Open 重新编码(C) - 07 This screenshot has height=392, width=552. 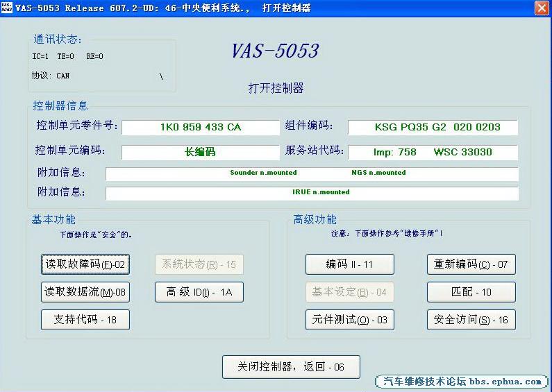click(x=471, y=264)
